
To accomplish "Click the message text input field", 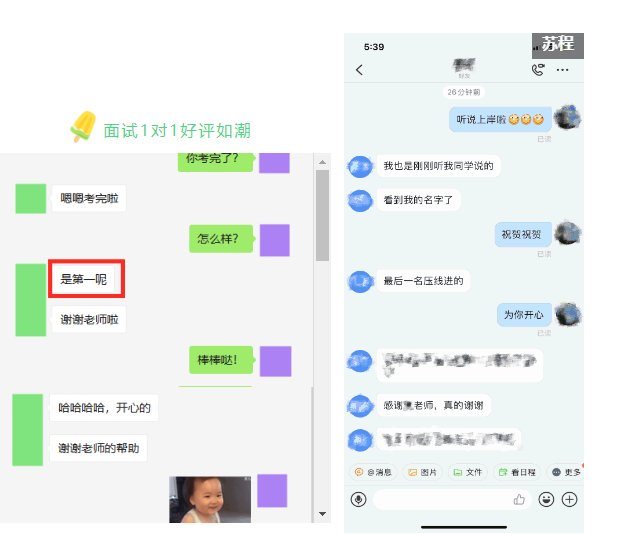I will (440, 499).
